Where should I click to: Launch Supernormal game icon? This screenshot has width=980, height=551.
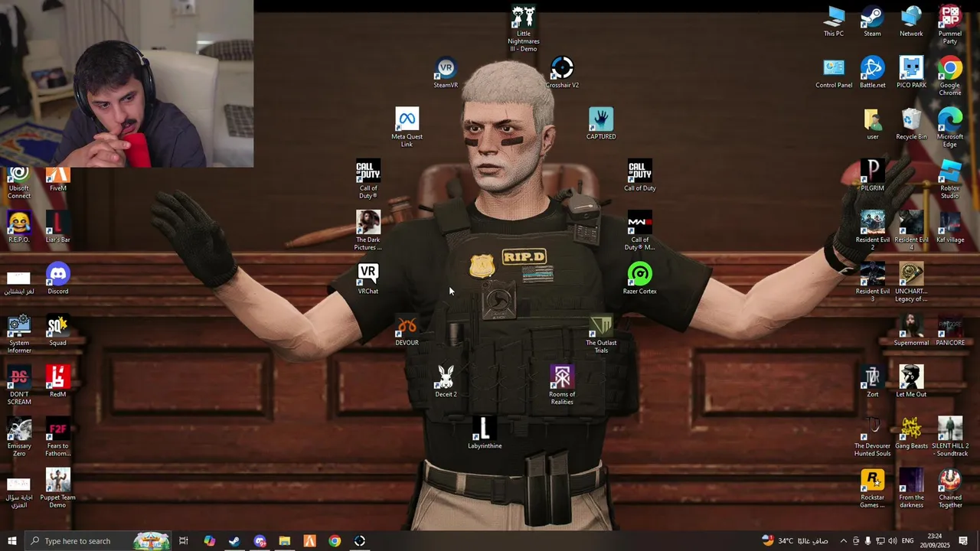click(x=911, y=330)
